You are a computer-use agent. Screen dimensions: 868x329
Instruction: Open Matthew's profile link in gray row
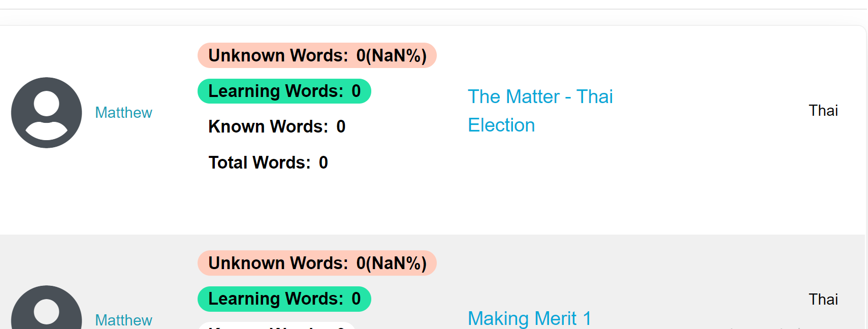(123, 320)
